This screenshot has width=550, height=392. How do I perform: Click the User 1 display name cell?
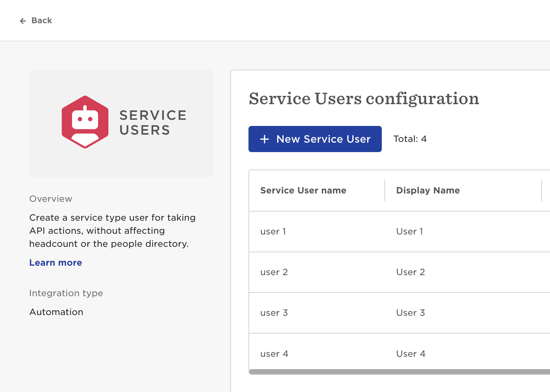tap(410, 232)
